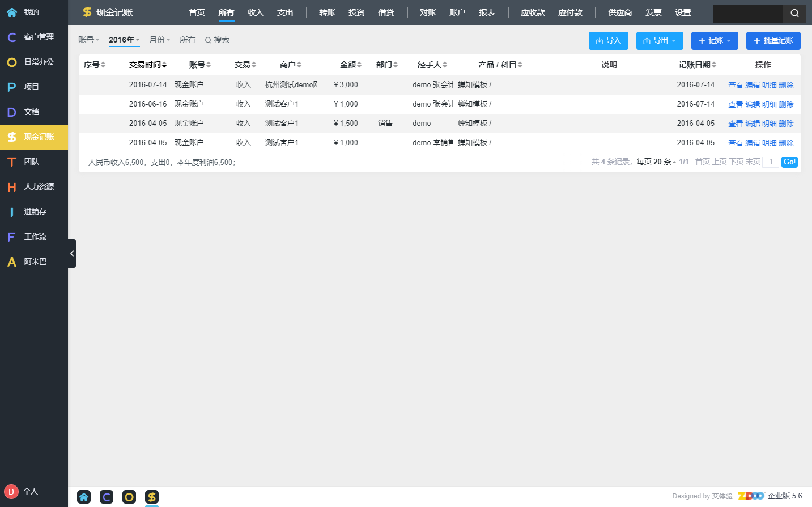812x507 pixels.
Task: Open 阿米巴 module icon in sidebar
Action: 11,261
